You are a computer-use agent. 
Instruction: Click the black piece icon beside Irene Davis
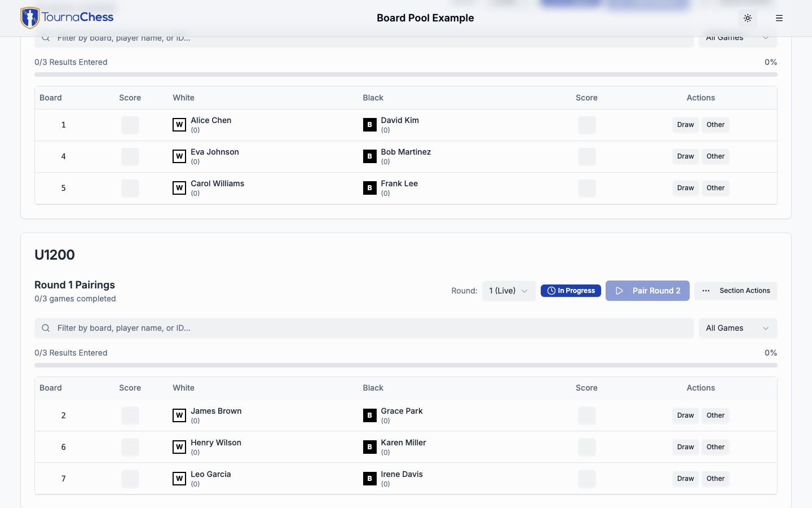[x=370, y=479]
